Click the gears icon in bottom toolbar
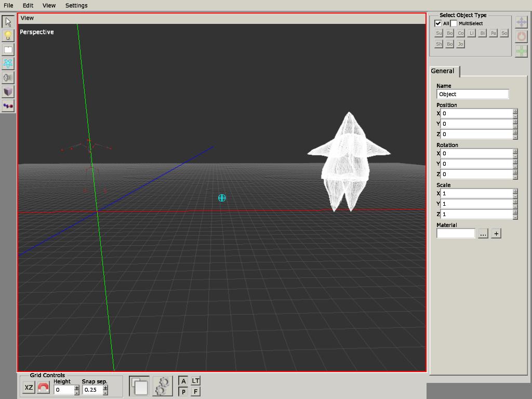The image size is (532, 399). 163,387
